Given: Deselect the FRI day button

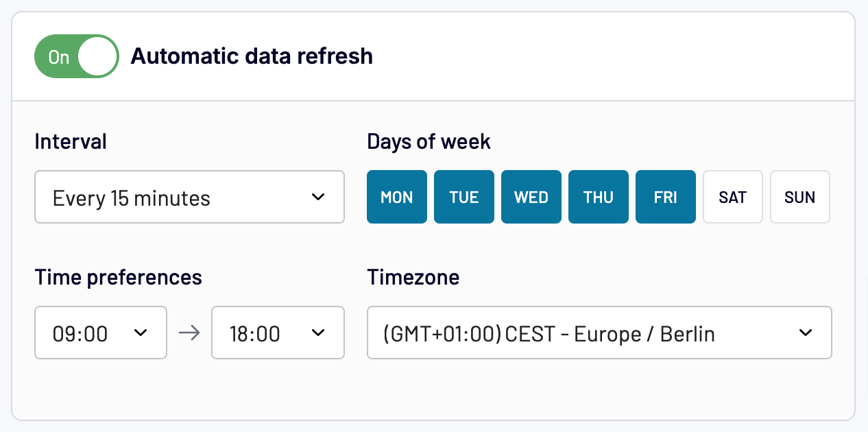Looking at the screenshot, I should point(665,197).
